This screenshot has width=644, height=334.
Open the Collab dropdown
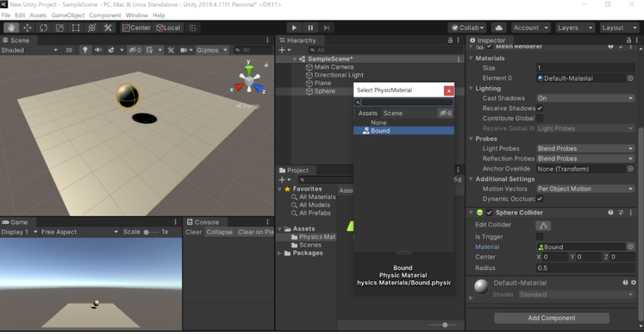point(468,28)
